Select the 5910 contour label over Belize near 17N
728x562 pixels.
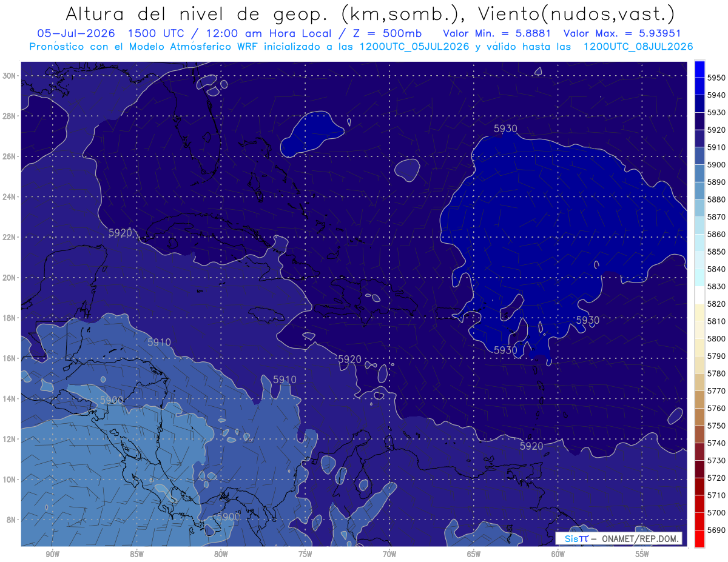(159, 343)
